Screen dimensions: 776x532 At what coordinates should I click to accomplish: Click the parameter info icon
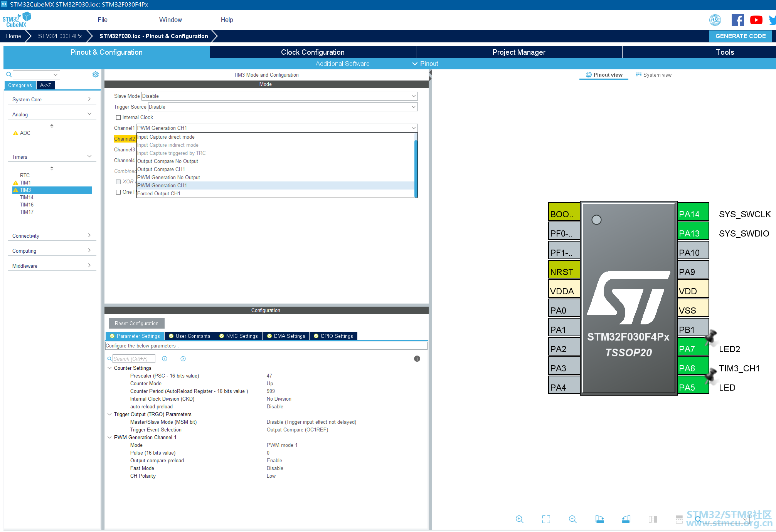(417, 359)
